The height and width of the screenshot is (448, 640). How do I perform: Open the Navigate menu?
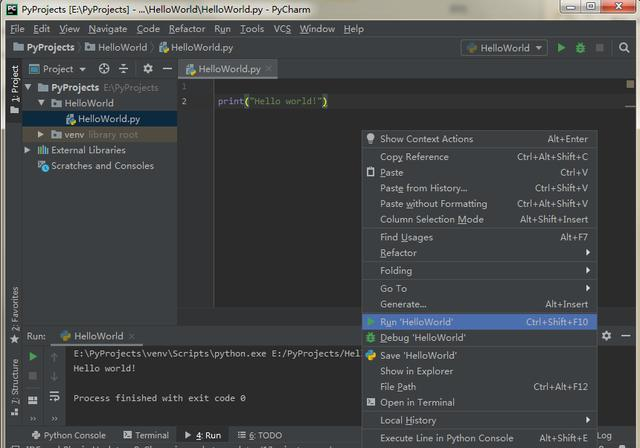pyautogui.click(x=108, y=29)
